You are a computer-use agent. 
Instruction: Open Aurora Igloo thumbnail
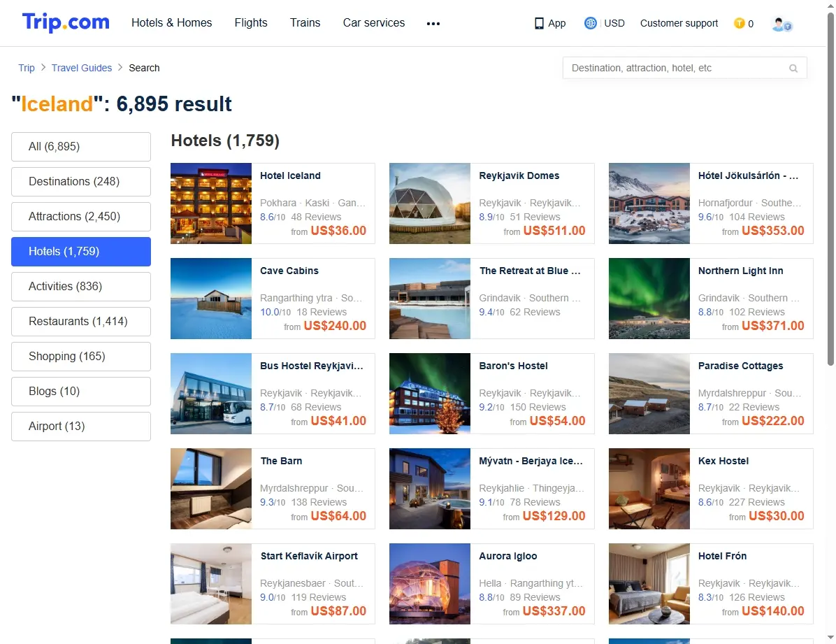(x=430, y=584)
